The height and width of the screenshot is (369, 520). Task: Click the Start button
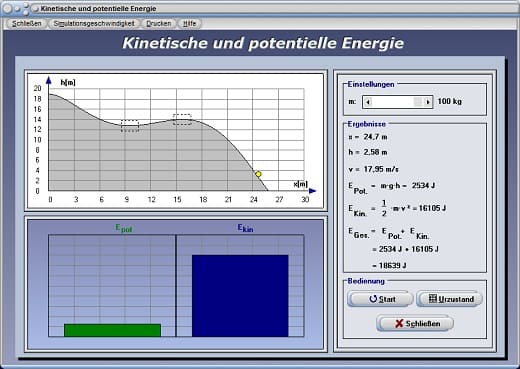coord(380,299)
